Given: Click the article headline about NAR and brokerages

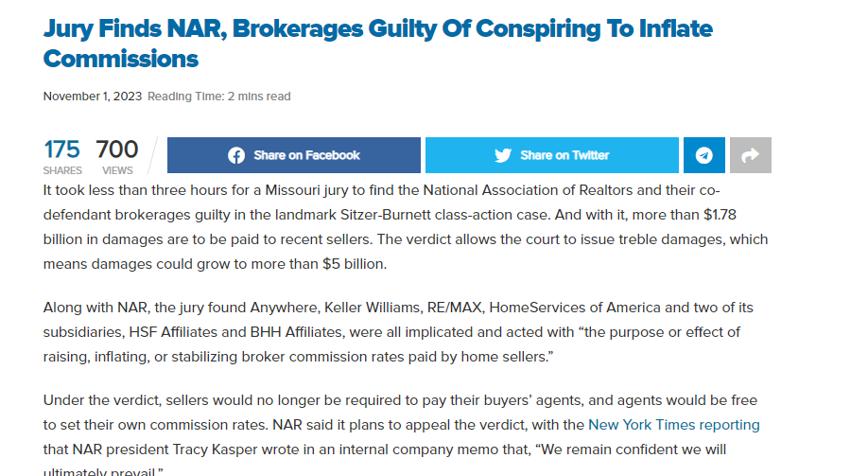Looking at the screenshot, I should point(377,44).
